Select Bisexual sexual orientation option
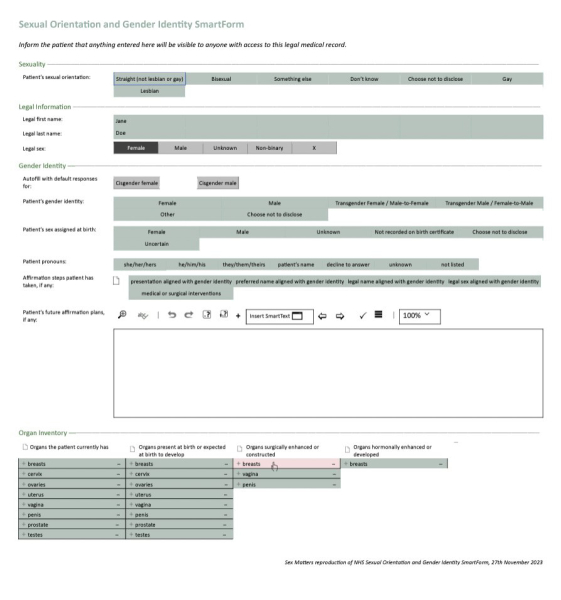The image size is (561, 600). (221, 79)
